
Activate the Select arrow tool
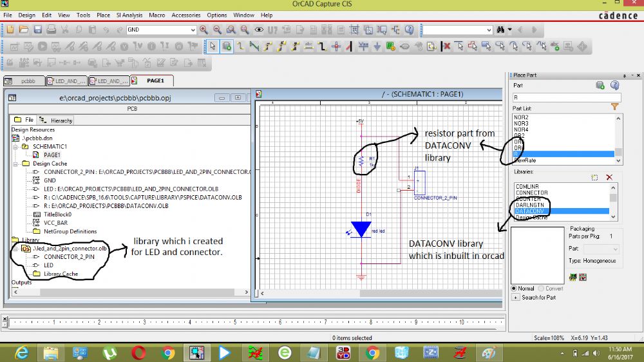click(213, 46)
